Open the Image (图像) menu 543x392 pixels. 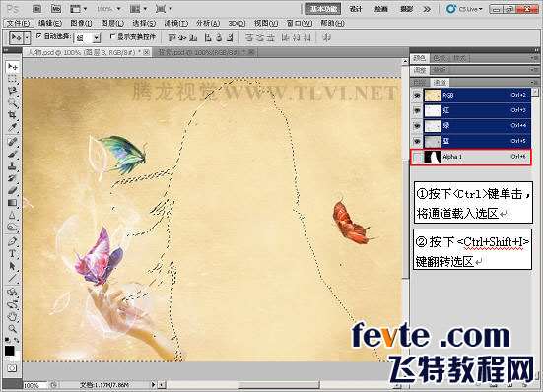[81, 24]
